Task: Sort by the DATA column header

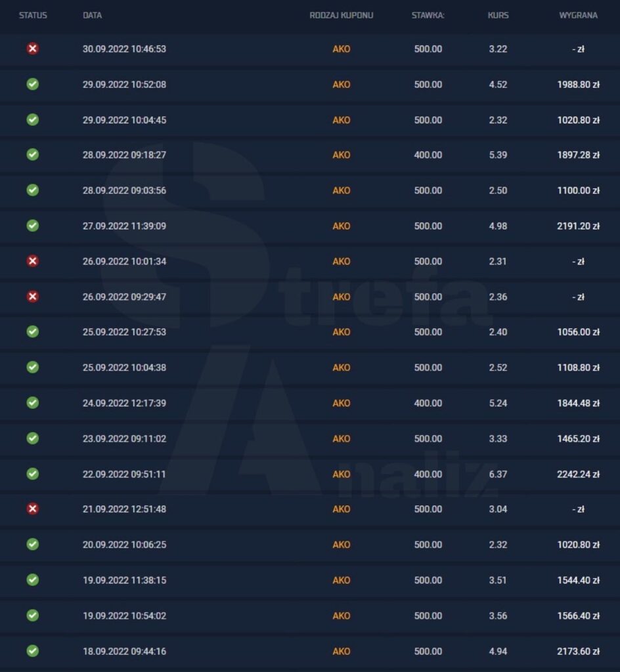Action: pos(92,16)
